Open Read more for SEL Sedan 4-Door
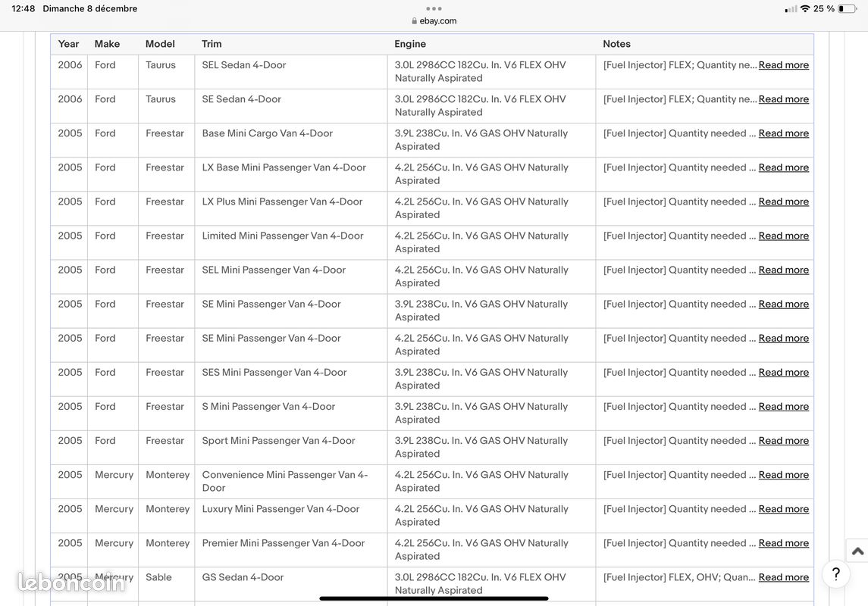Screen dimensions: 868x606 coord(783,64)
